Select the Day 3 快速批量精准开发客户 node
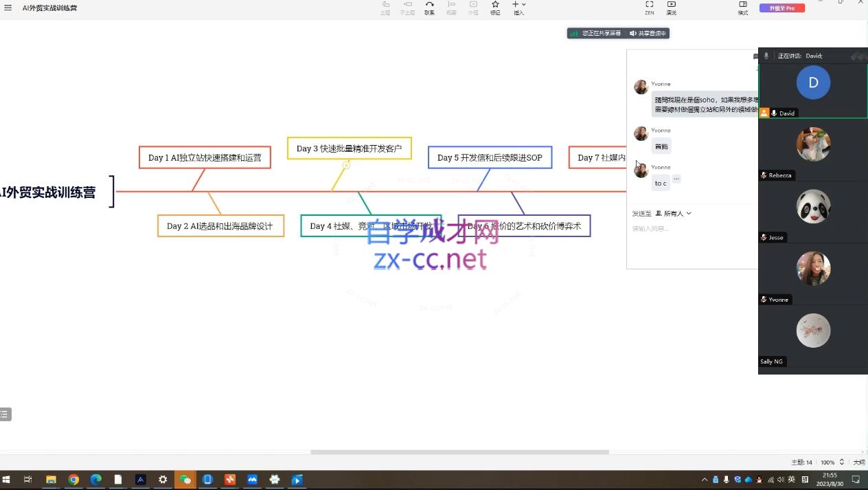868x490 pixels. point(349,148)
